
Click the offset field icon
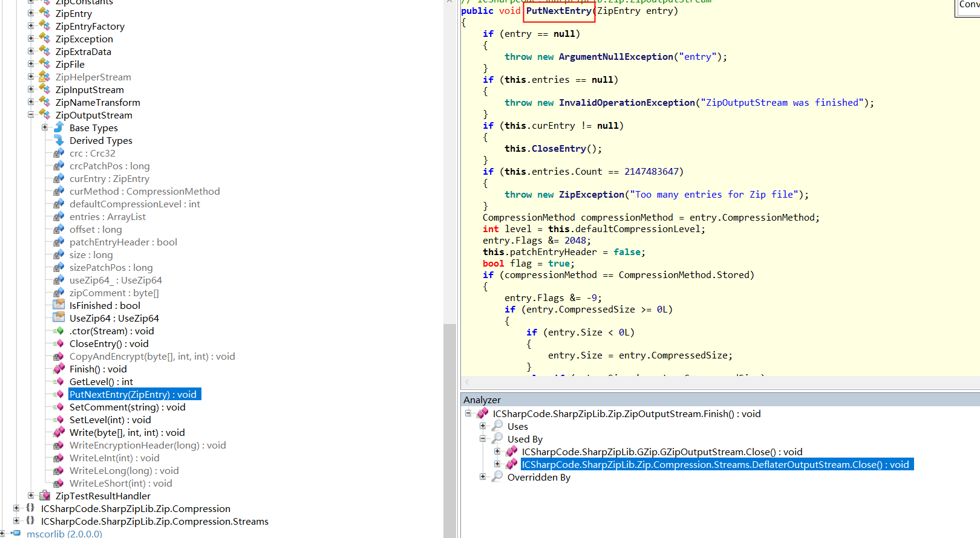[x=59, y=229]
